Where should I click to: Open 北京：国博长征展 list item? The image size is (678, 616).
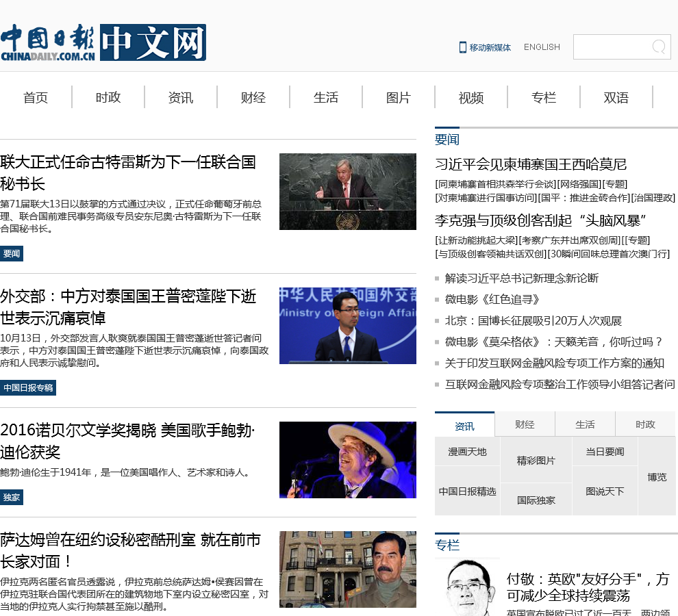tap(533, 321)
